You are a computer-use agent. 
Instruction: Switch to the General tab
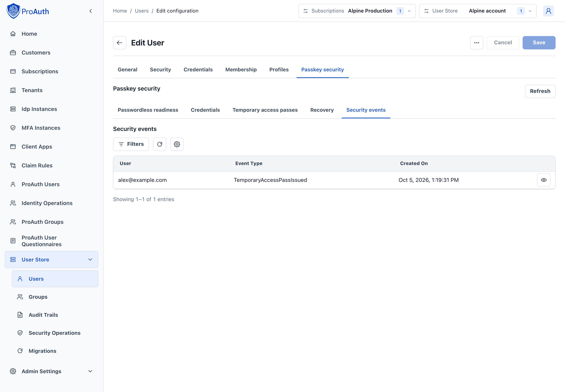coord(127,70)
